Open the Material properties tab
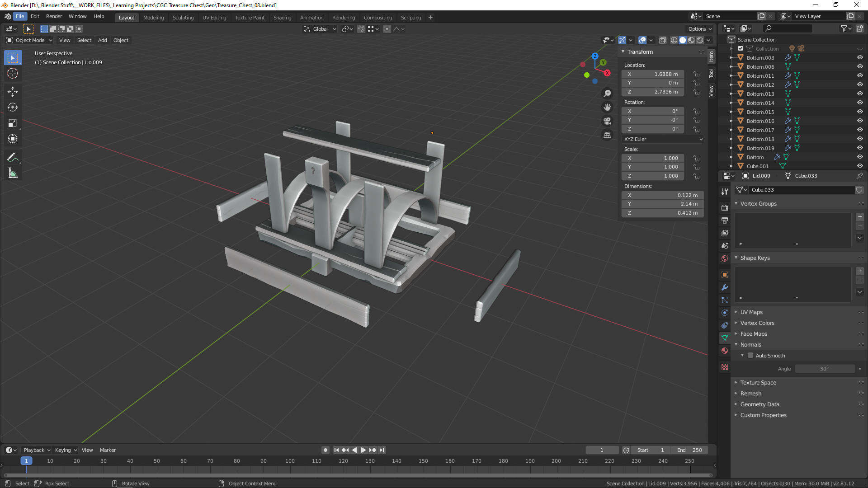868x488 pixels. click(725, 351)
